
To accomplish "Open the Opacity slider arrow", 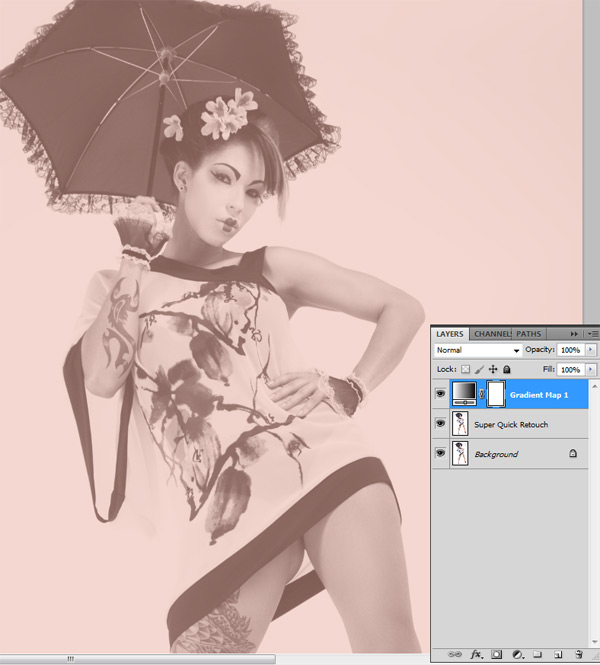I will (590, 350).
